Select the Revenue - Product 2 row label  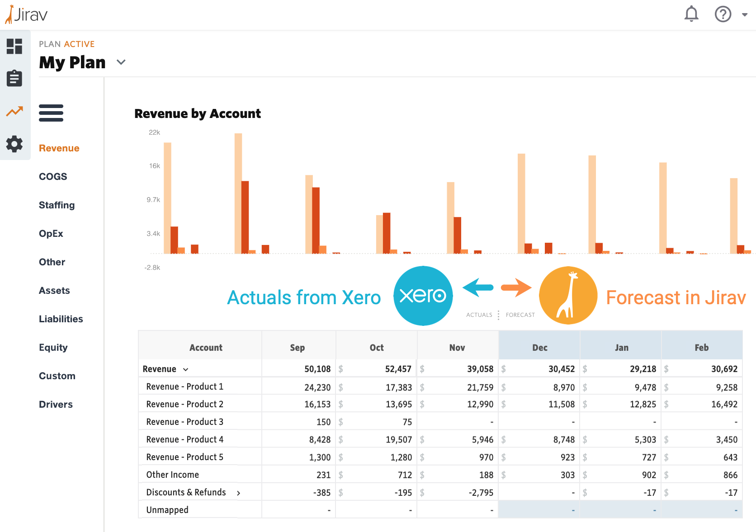pyautogui.click(x=185, y=404)
